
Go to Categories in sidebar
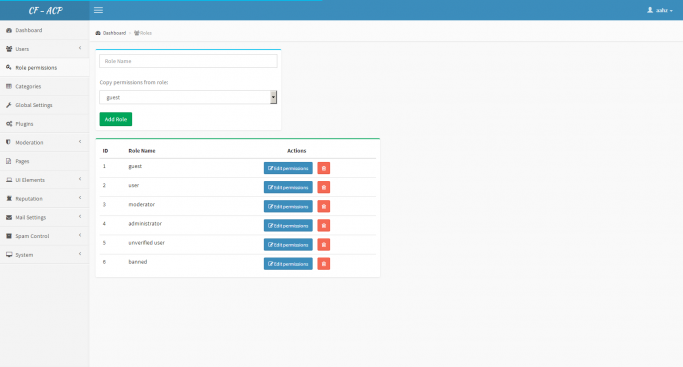click(44, 87)
